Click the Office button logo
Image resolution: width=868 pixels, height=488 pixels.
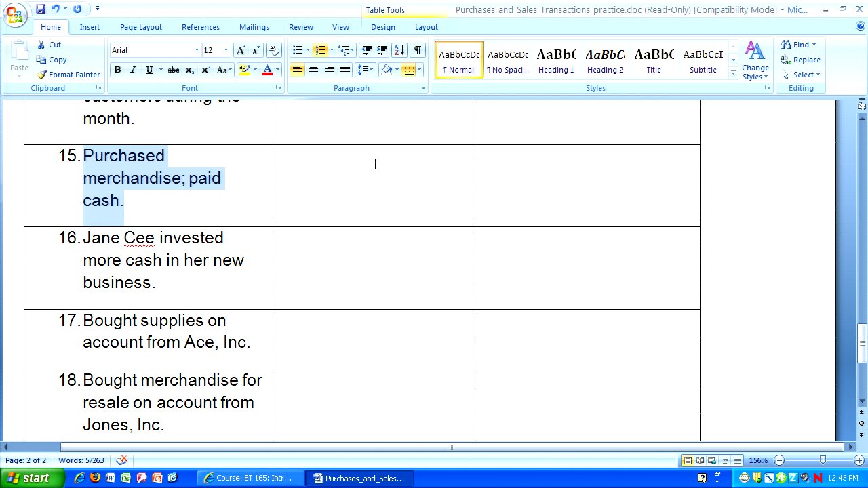tap(15, 14)
